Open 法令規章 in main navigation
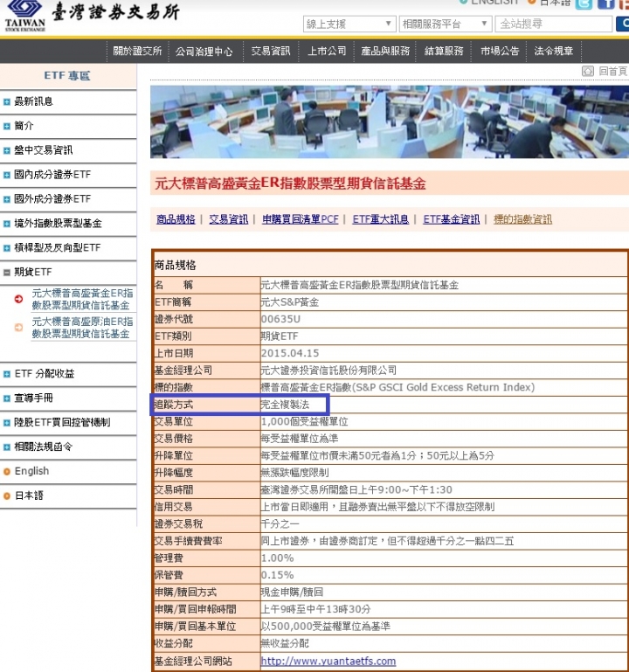The height and width of the screenshot is (672, 629). coord(554,52)
